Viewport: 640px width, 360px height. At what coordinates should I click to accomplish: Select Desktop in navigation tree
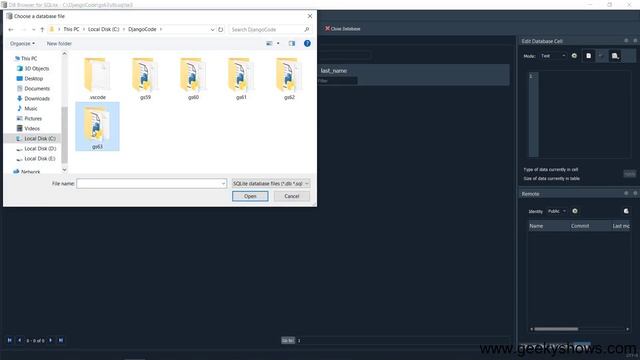click(33, 78)
